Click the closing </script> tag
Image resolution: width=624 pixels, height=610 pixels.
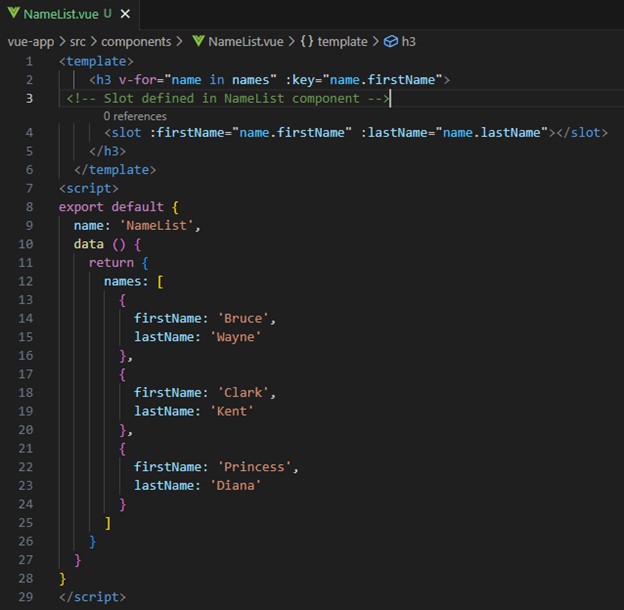(x=92, y=597)
